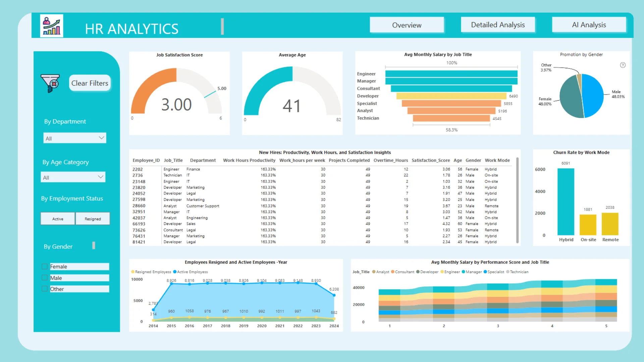Screen dimensions: 644x362
Task: Select the On-site churn rate bar
Action: click(588, 225)
